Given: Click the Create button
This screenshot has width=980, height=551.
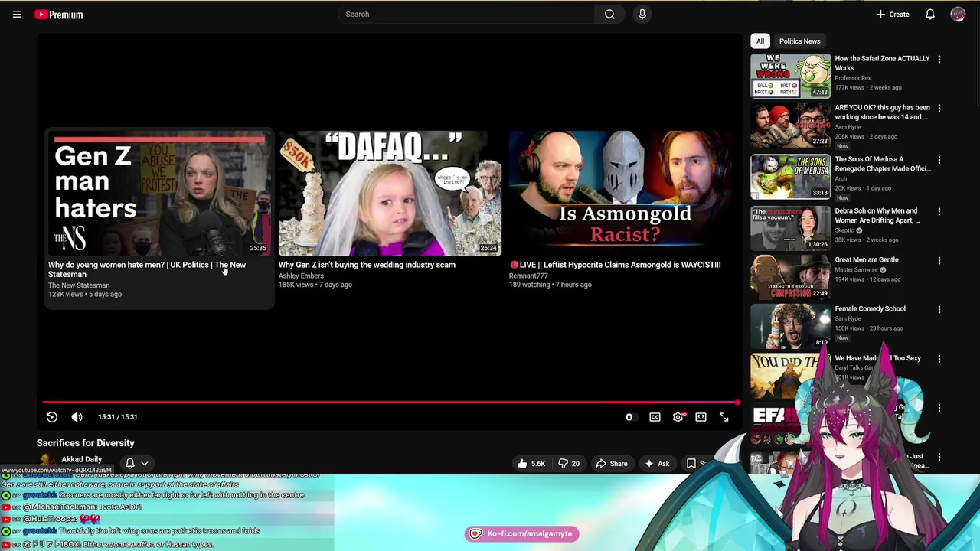Looking at the screenshot, I should coord(893,14).
